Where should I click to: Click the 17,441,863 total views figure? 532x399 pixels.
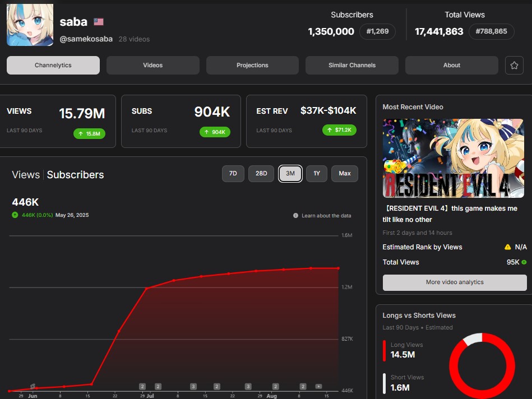point(439,31)
